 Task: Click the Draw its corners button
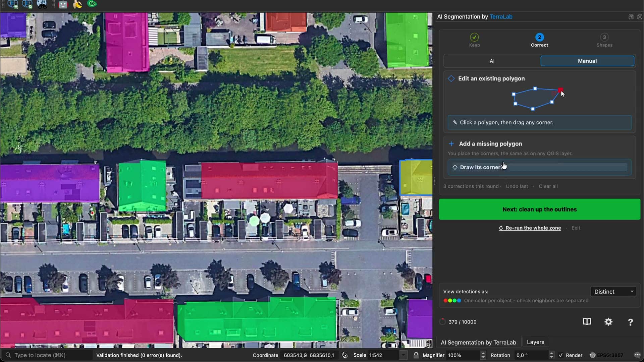pos(539,167)
